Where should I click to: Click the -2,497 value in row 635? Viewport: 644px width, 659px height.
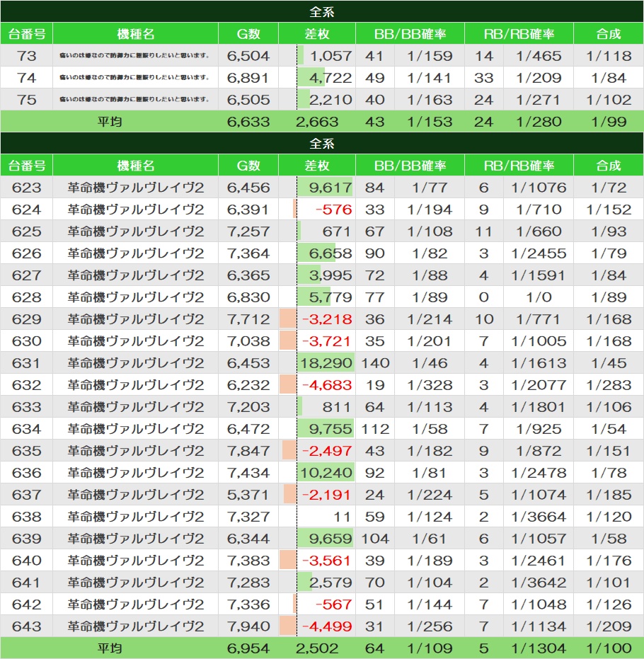[x=327, y=450]
